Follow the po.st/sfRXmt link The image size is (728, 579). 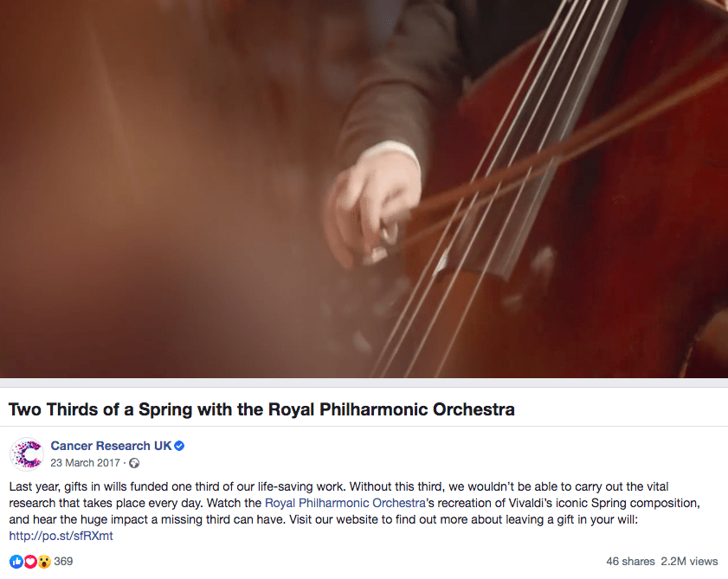61,536
